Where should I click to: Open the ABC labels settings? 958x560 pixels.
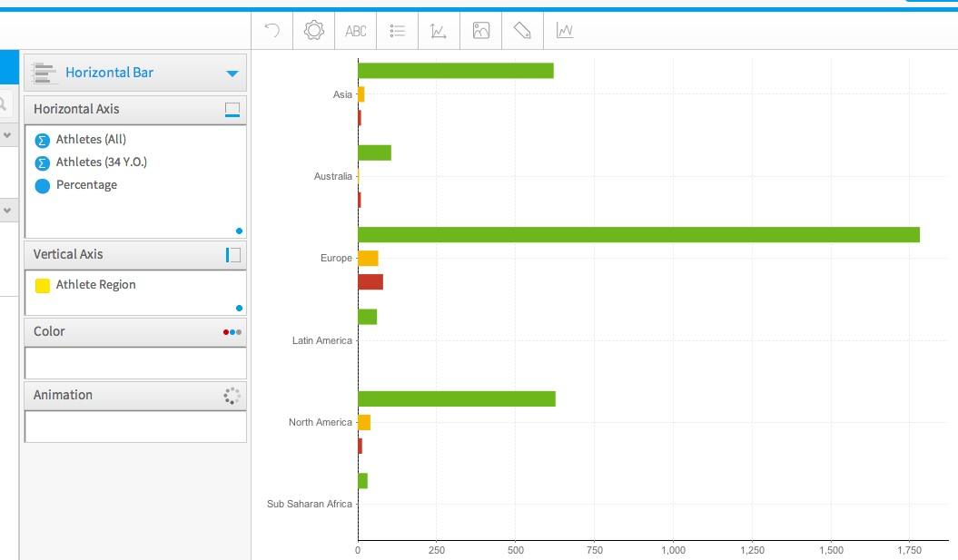(x=356, y=31)
